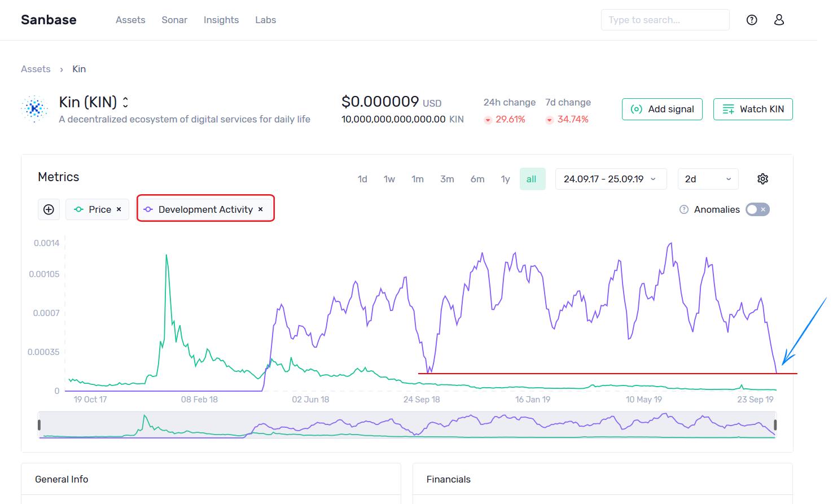Open the date range dropdown 24.09.17 - 25.09.19
833x504 pixels.
tap(611, 179)
